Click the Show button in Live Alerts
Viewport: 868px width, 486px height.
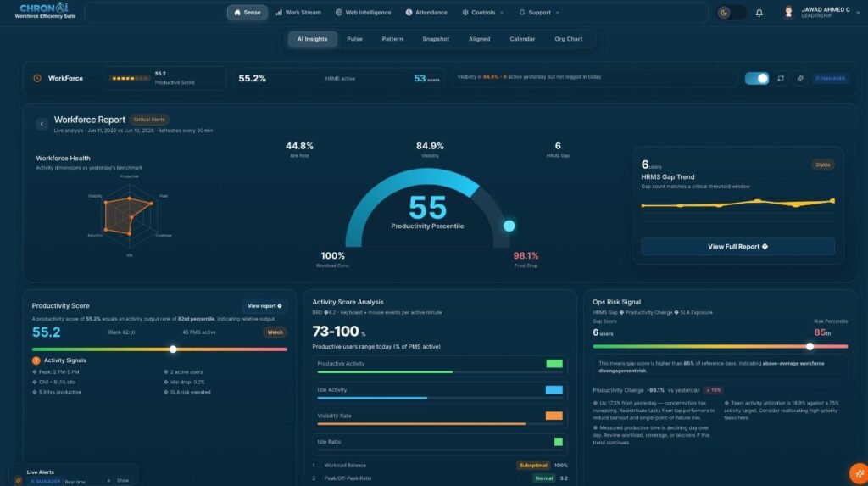point(122,480)
